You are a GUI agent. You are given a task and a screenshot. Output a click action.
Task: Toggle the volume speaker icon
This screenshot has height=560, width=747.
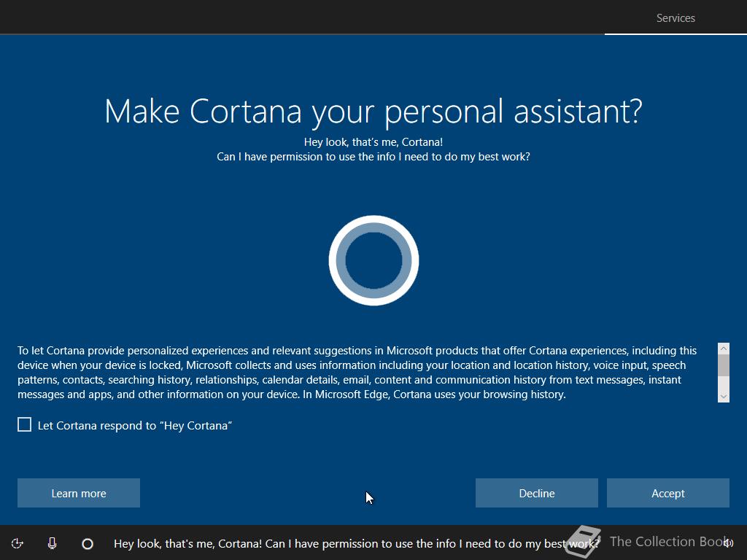[728, 543]
